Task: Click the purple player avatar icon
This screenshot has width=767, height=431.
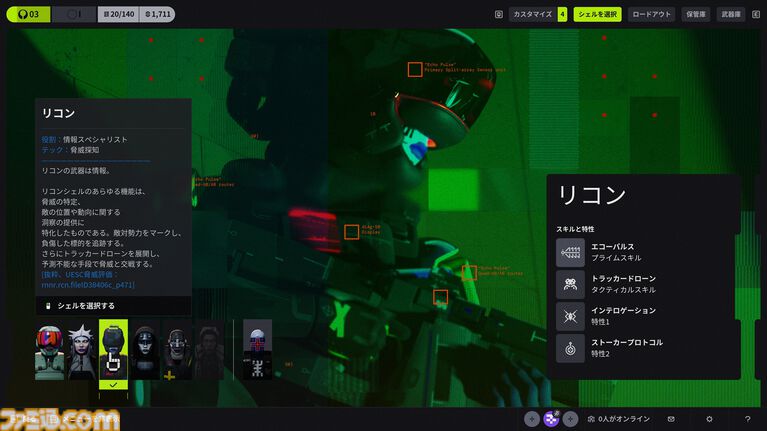Action: pos(550,419)
